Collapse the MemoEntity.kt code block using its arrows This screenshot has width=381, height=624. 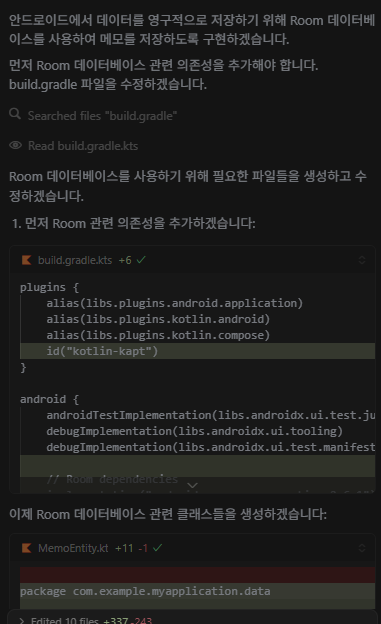point(362,548)
